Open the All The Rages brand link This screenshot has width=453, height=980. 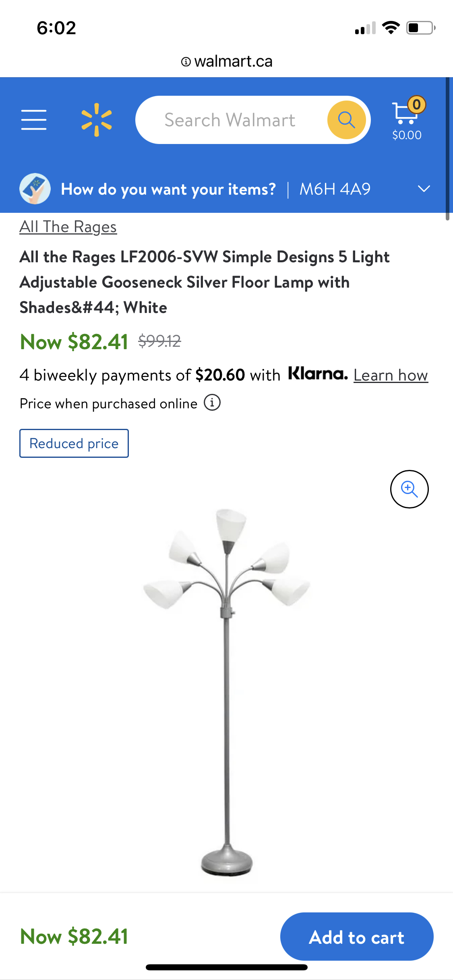click(x=68, y=227)
